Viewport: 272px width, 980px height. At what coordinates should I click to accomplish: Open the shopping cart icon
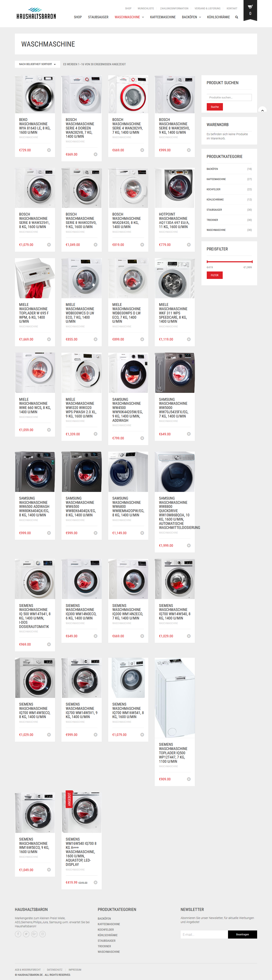250,7
